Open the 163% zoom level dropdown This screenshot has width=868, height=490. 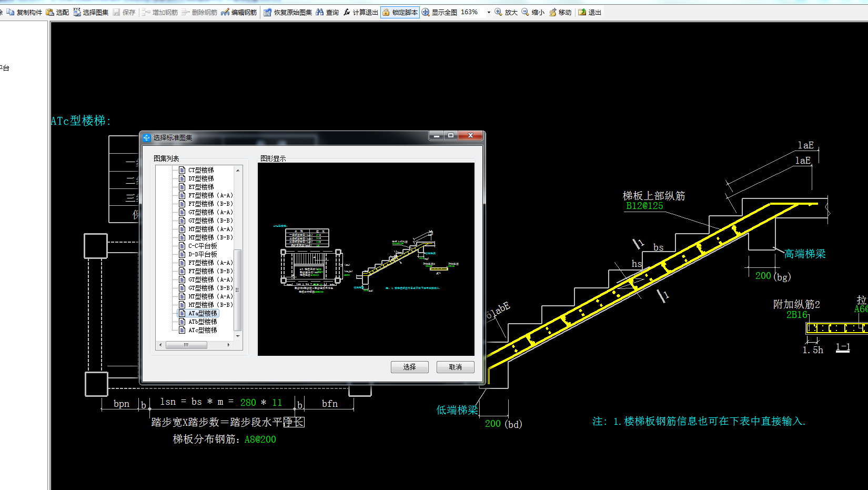pyautogui.click(x=489, y=12)
